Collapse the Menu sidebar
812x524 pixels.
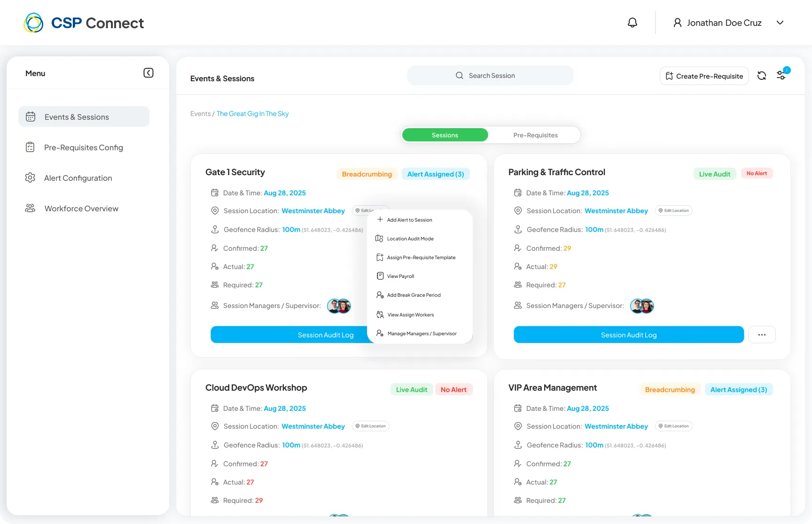click(148, 73)
